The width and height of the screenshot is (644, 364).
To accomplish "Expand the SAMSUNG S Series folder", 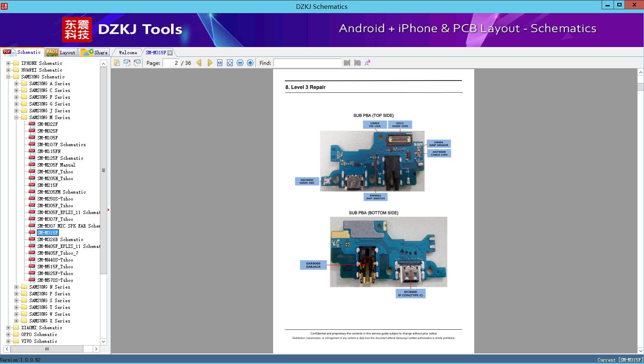I will coord(16,300).
